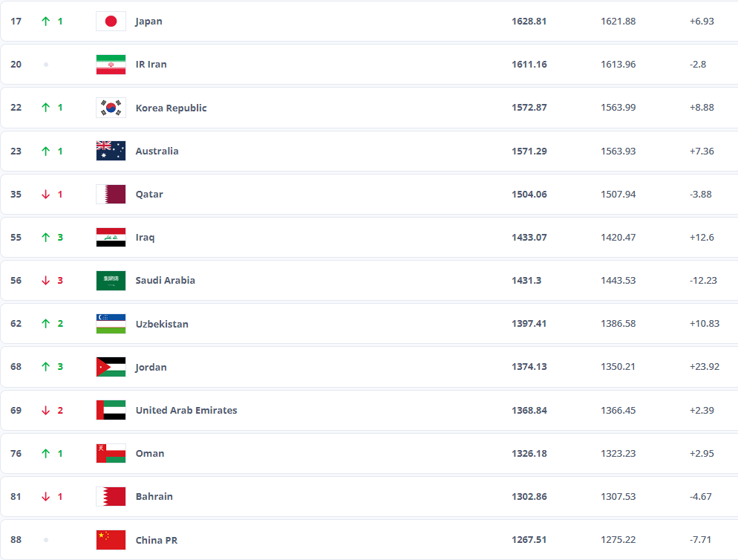
Task: Open the Jordan team link
Action: point(151,368)
